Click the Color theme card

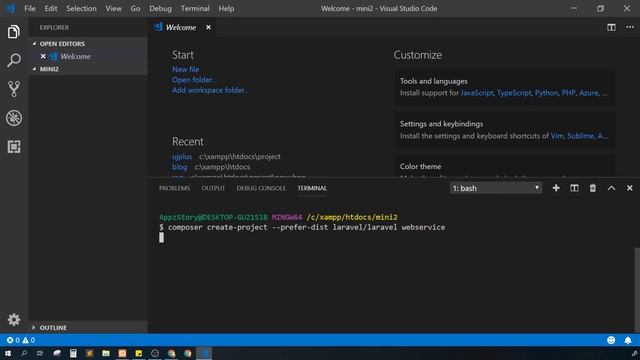(x=505, y=166)
